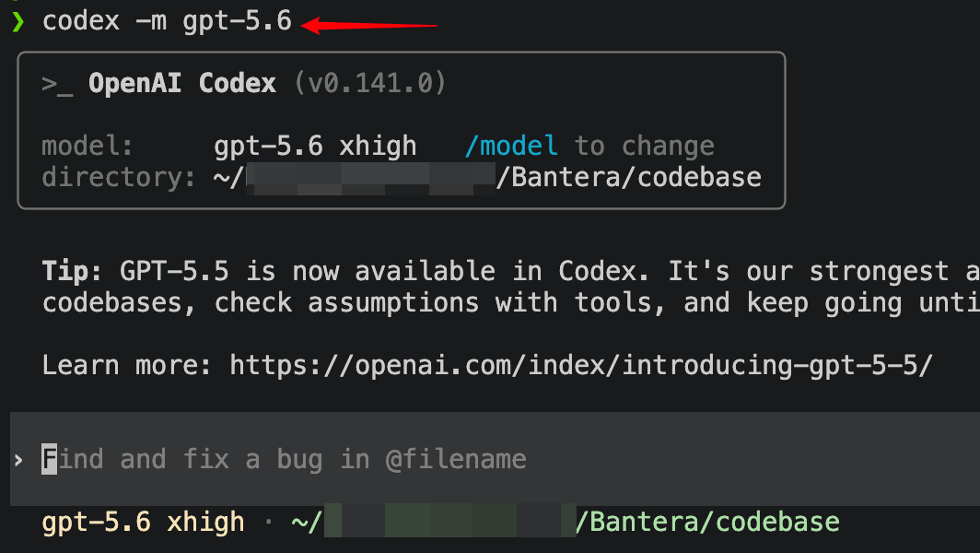Click the '/model' command link
Screen dimensions: 980x553
pyautogui.click(x=511, y=147)
